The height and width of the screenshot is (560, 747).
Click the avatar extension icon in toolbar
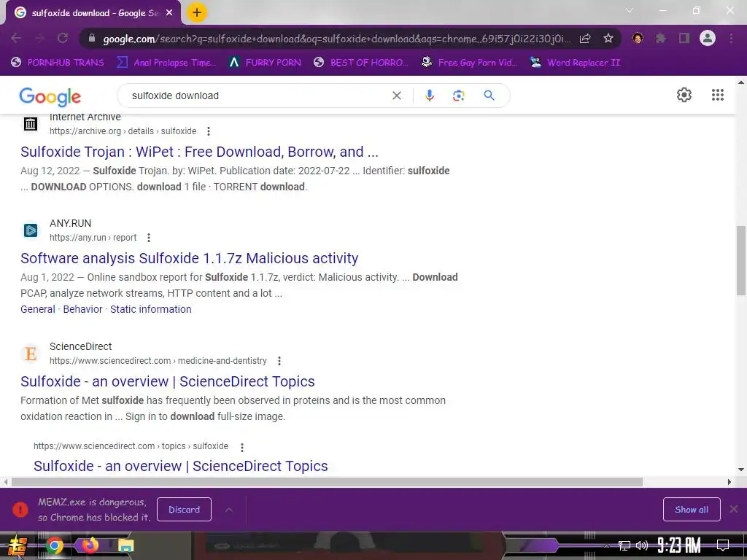pos(638,38)
